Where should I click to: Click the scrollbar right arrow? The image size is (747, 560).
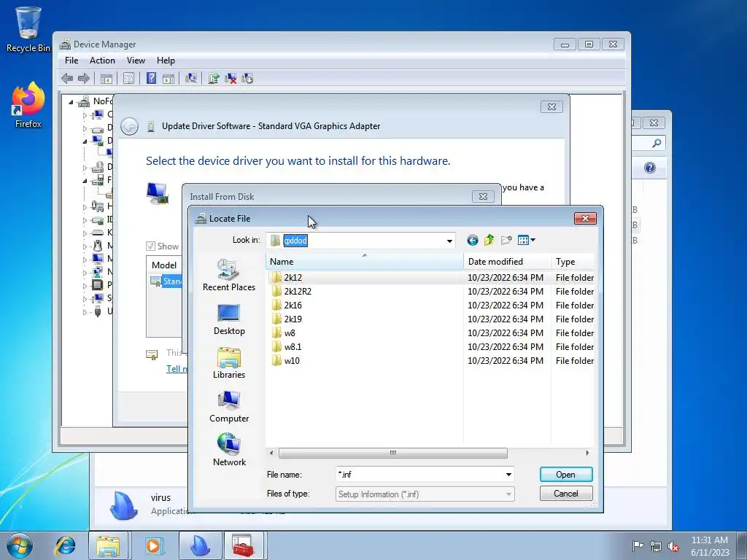click(x=587, y=453)
